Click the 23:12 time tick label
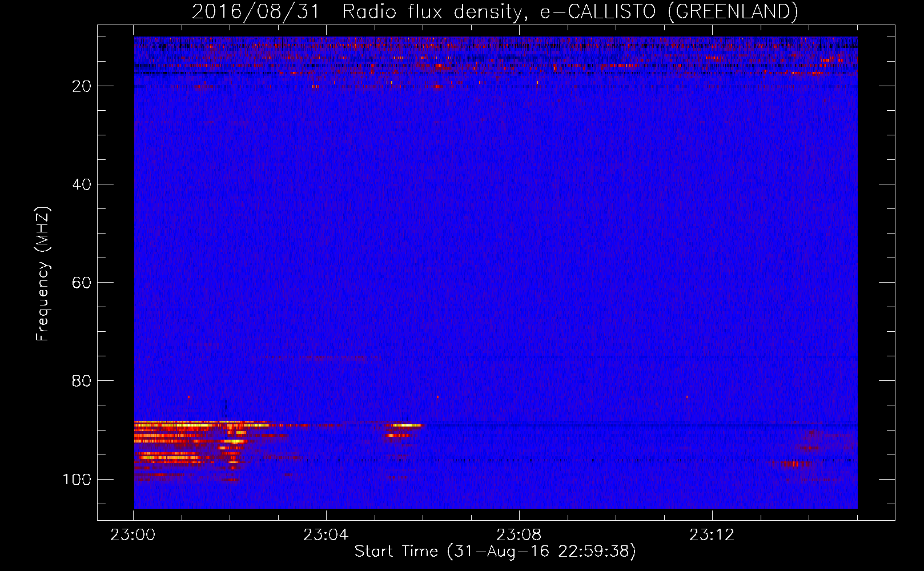924x571 pixels. point(712,535)
